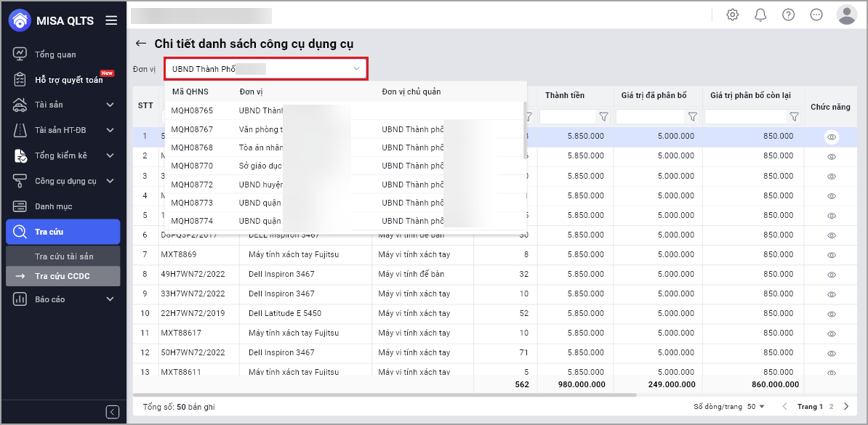This screenshot has height=425, width=868.
Task: Click the Tổng quan monitor icon
Action: coord(20,54)
